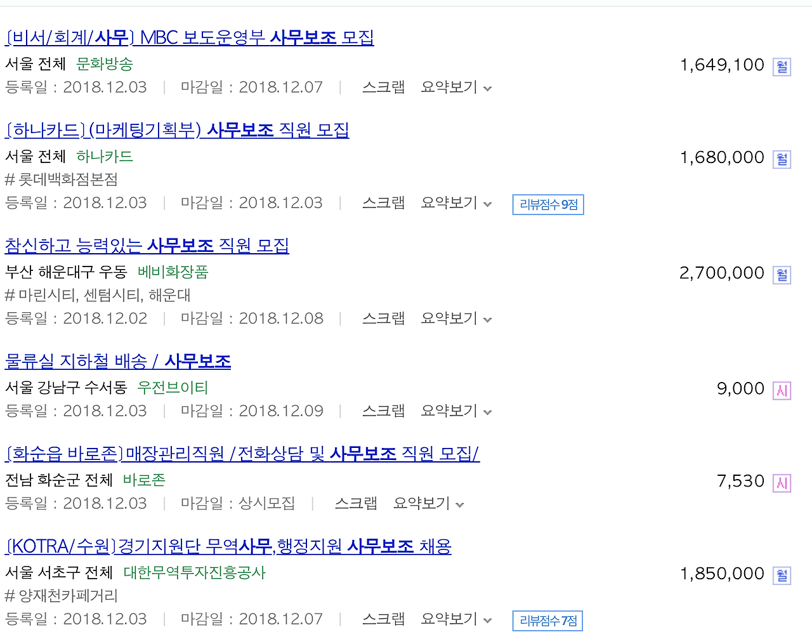Click the salary amount 2,700,000
Image resolution: width=812 pixels, height=644 pixels.
(x=722, y=273)
